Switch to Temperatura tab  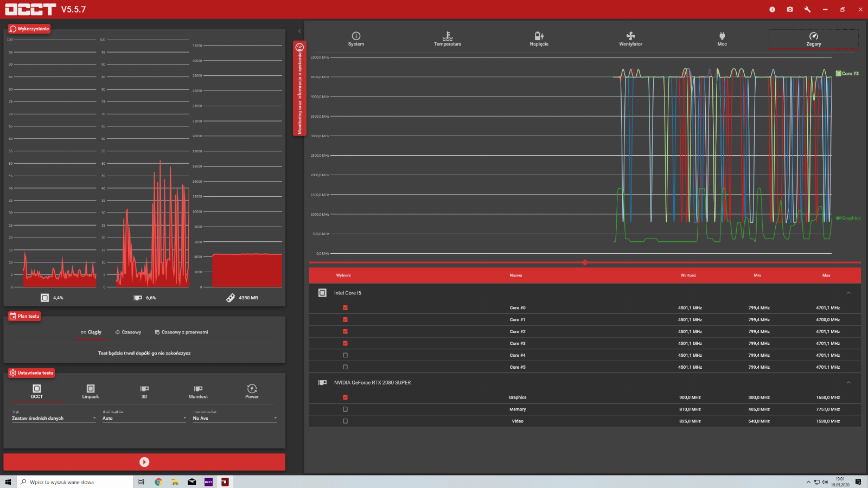pos(448,39)
